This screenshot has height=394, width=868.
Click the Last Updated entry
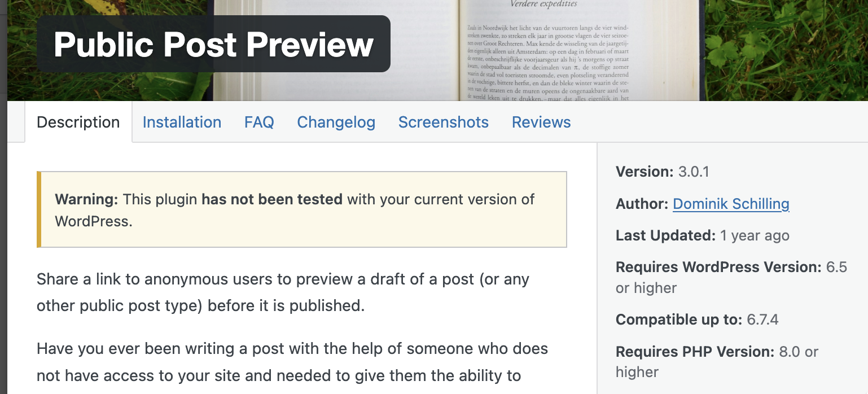pyautogui.click(x=702, y=235)
